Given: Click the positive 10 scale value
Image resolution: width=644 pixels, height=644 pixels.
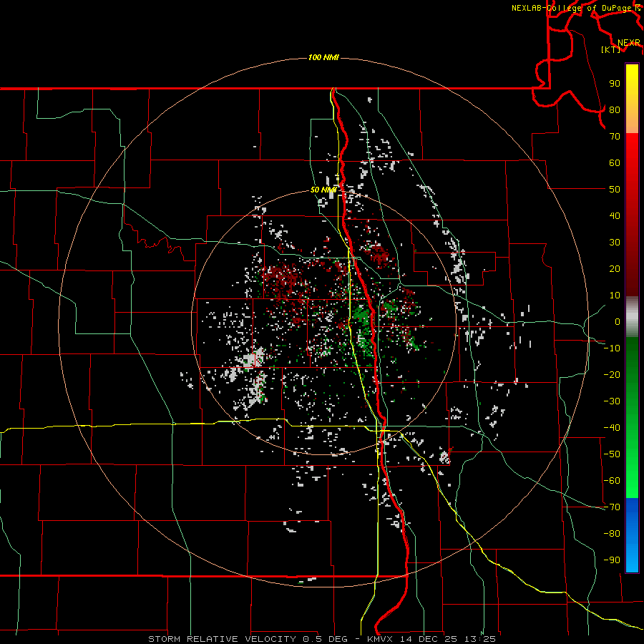Looking at the screenshot, I should [615, 296].
